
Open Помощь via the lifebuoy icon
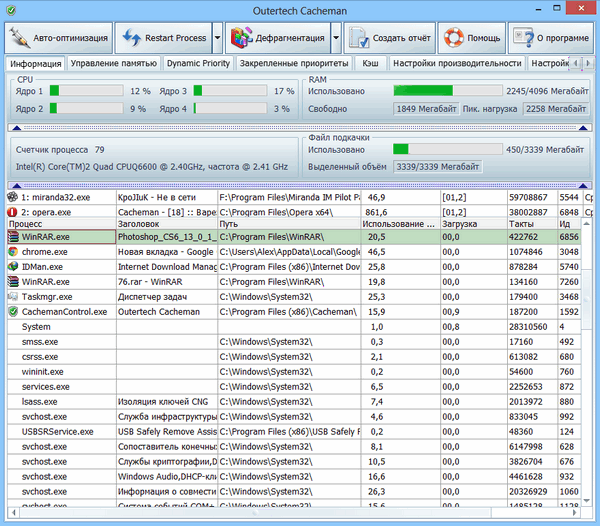pos(455,39)
